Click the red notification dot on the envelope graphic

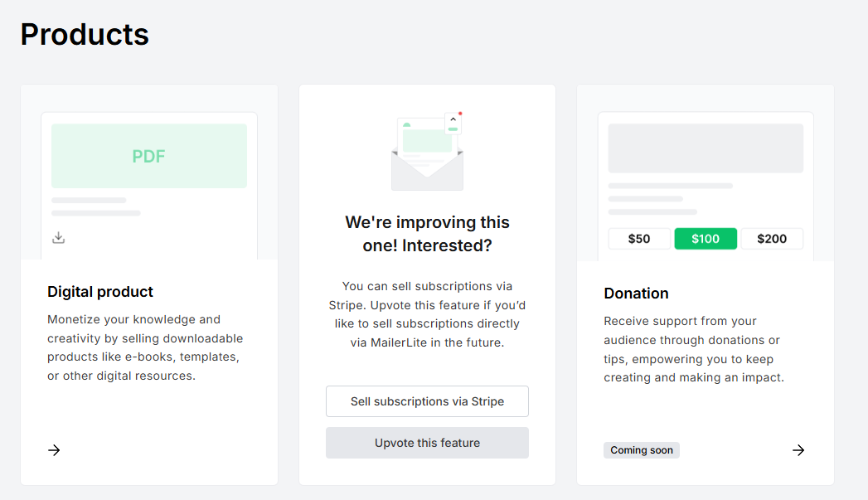coord(461,114)
